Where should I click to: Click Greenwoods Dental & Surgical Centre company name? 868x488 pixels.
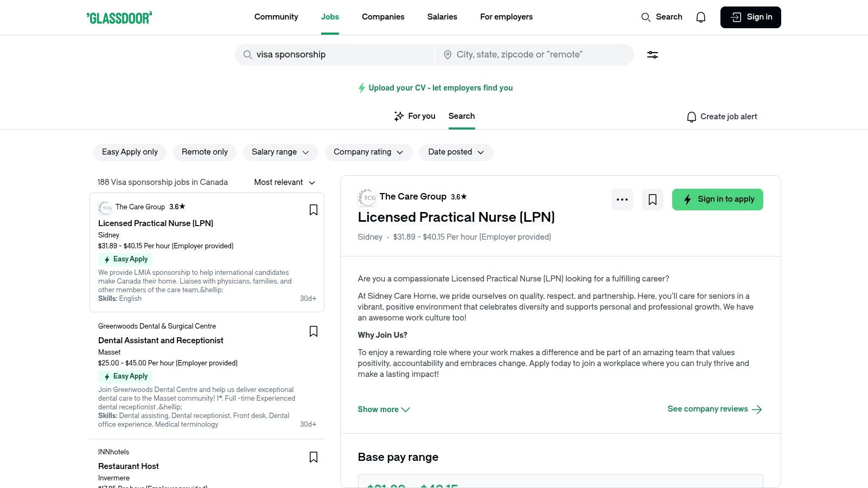(157, 326)
